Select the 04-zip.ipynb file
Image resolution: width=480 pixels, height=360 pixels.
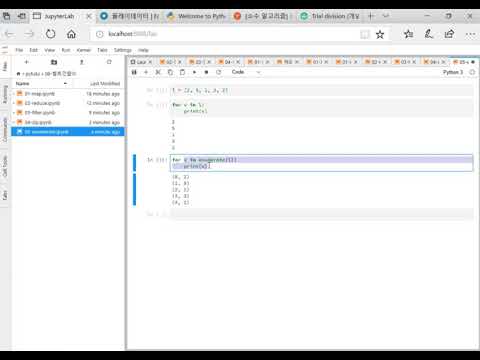[68, 122]
